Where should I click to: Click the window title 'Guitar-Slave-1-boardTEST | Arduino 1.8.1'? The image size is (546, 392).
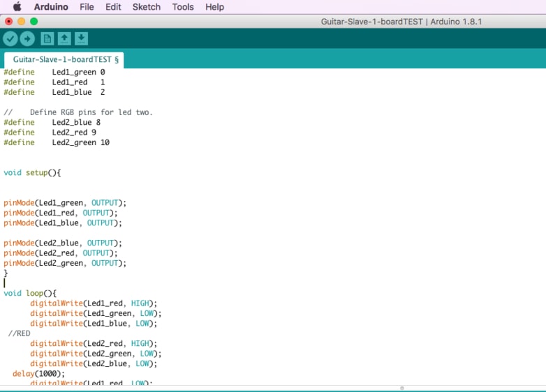[x=401, y=22]
